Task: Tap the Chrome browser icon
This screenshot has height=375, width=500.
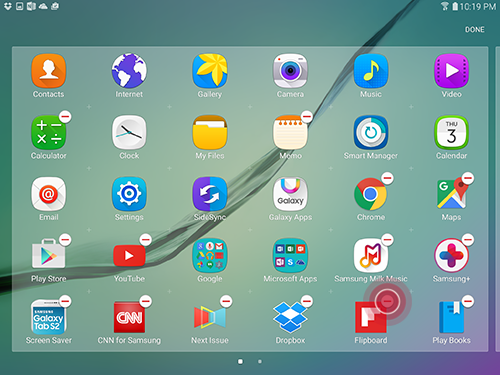Action: (x=371, y=194)
